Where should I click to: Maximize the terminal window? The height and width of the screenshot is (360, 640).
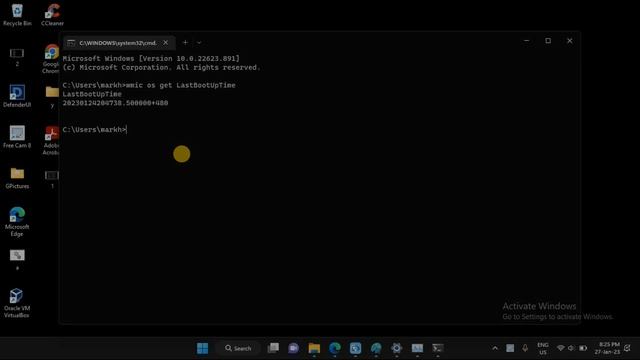(x=548, y=41)
